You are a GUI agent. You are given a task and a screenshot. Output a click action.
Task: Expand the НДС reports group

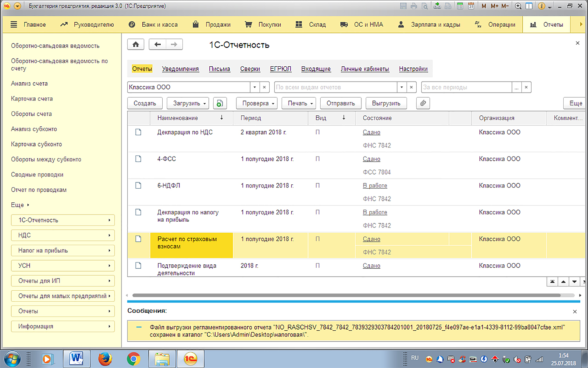(63, 235)
